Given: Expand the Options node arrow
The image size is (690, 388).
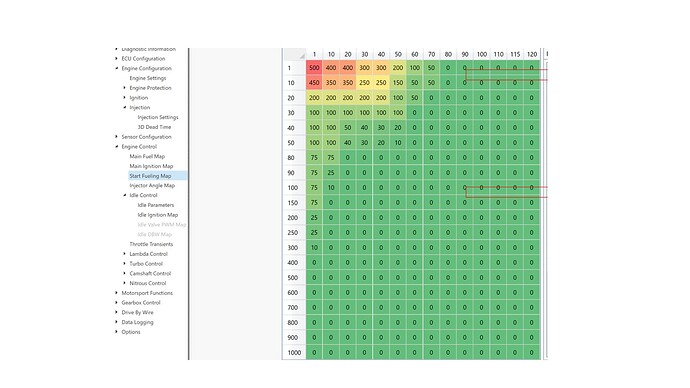Looking at the screenshot, I should coord(117,332).
